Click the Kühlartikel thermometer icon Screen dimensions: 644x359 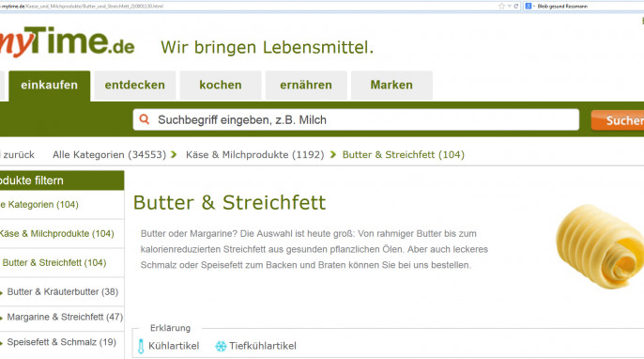tap(141, 346)
